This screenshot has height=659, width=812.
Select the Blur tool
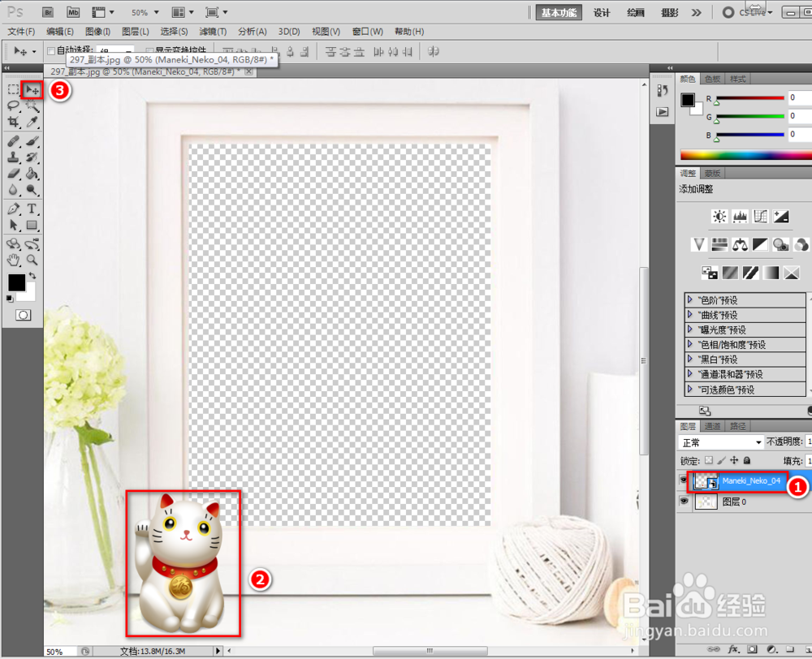14,189
